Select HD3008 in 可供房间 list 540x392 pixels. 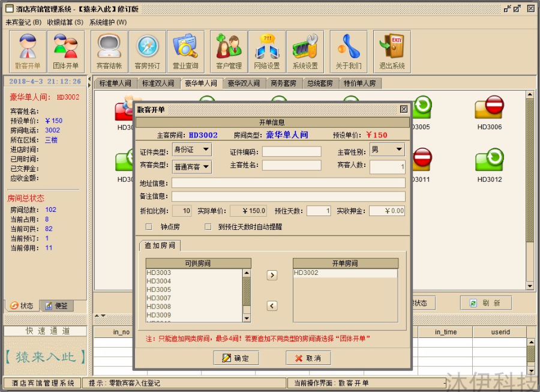(194, 306)
